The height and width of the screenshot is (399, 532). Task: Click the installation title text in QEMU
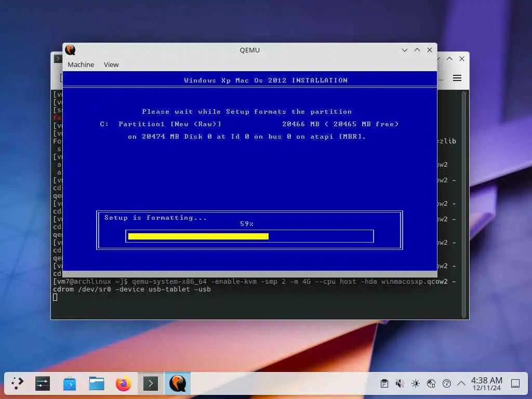tap(265, 81)
